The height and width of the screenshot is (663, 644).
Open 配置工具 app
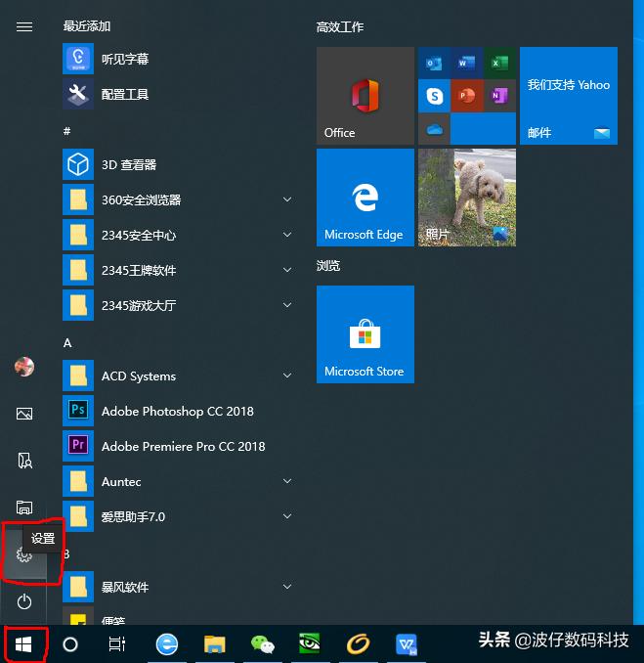178,94
